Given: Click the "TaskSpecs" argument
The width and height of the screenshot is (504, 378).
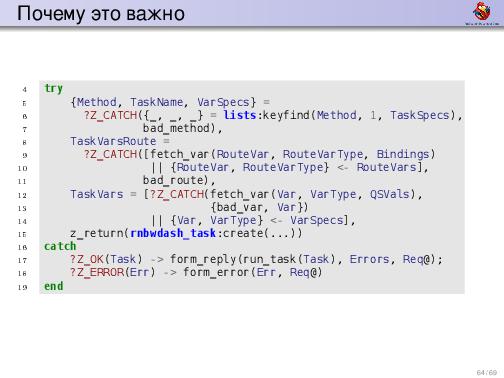Looking at the screenshot, I should pyautogui.click(x=420, y=115).
